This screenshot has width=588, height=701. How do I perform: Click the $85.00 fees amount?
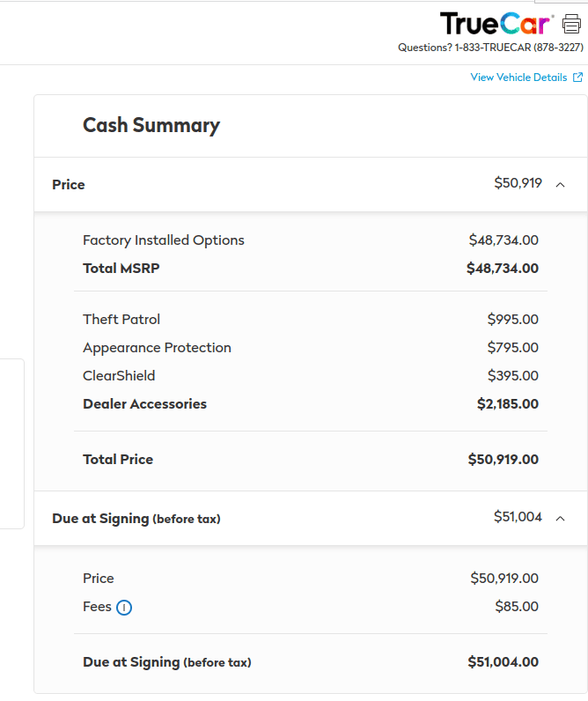point(517,607)
